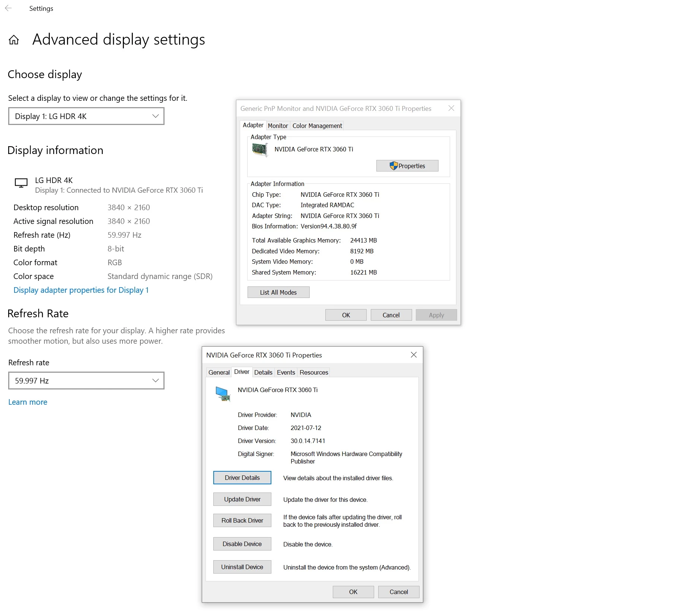The height and width of the screenshot is (616, 679).
Task: Click the Refresh rate (Hz) value 59.997 Hz
Action: [x=124, y=235]
